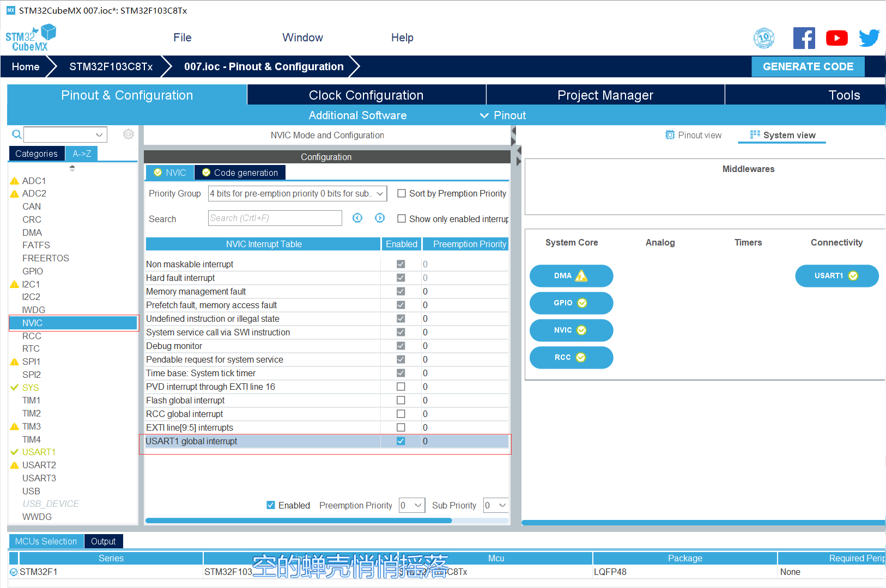
Task: Select RCC in the peripheral list
Action: coord(32,336)
